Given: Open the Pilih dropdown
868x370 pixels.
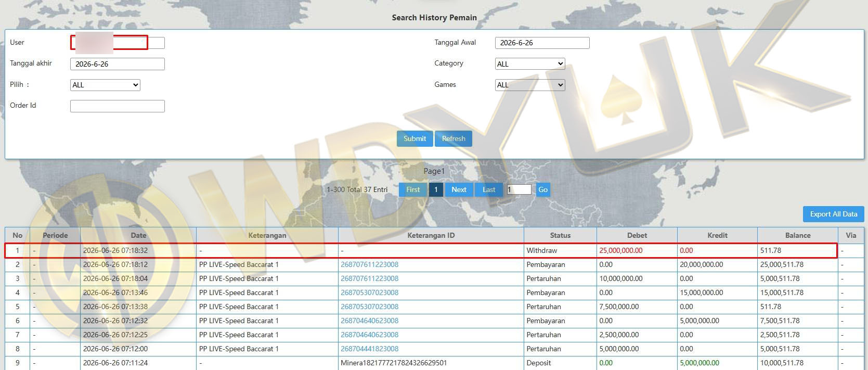Looking at the screenshot, I should click(x=105, y=85).
